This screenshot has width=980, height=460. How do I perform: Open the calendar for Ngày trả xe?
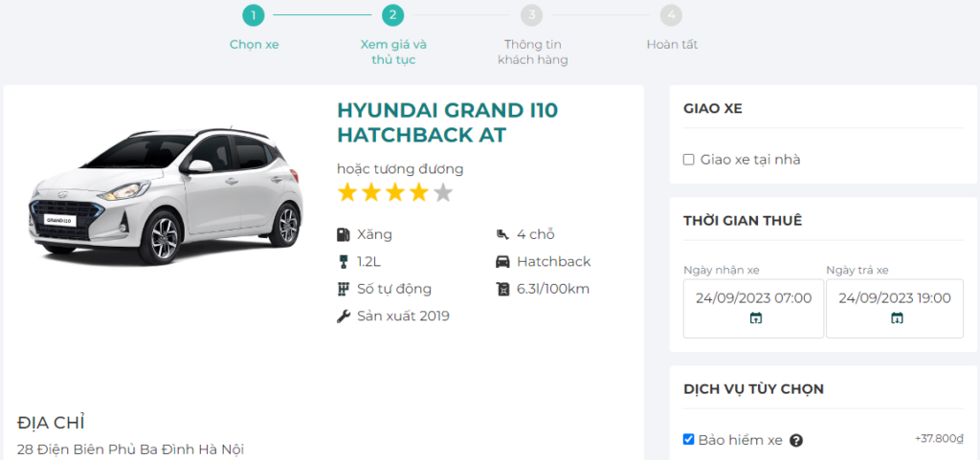click(x=897, y=318)
